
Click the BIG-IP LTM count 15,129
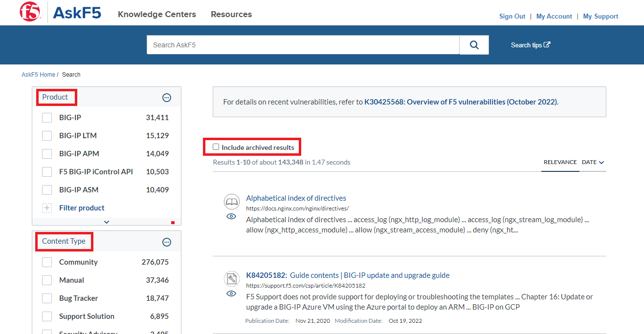click(157, 136)
